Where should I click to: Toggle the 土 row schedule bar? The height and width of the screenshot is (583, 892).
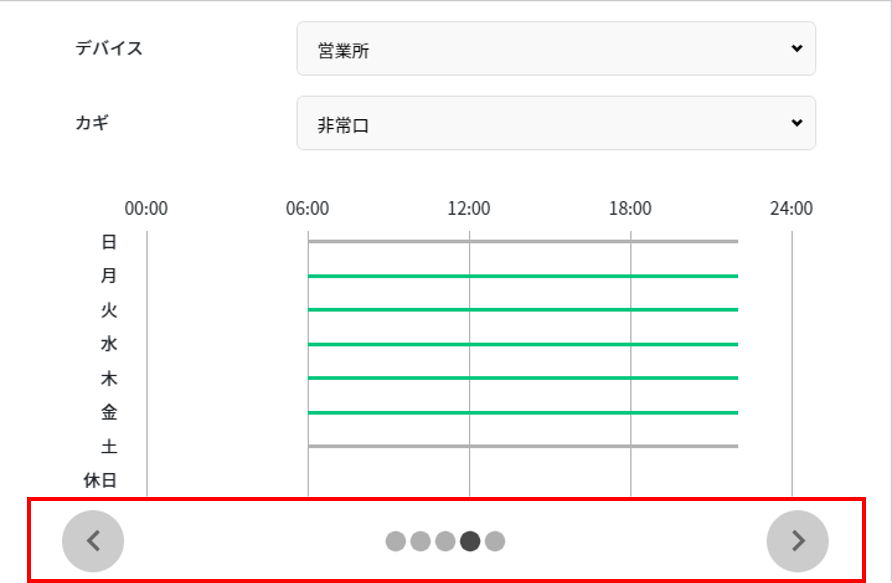523,445
